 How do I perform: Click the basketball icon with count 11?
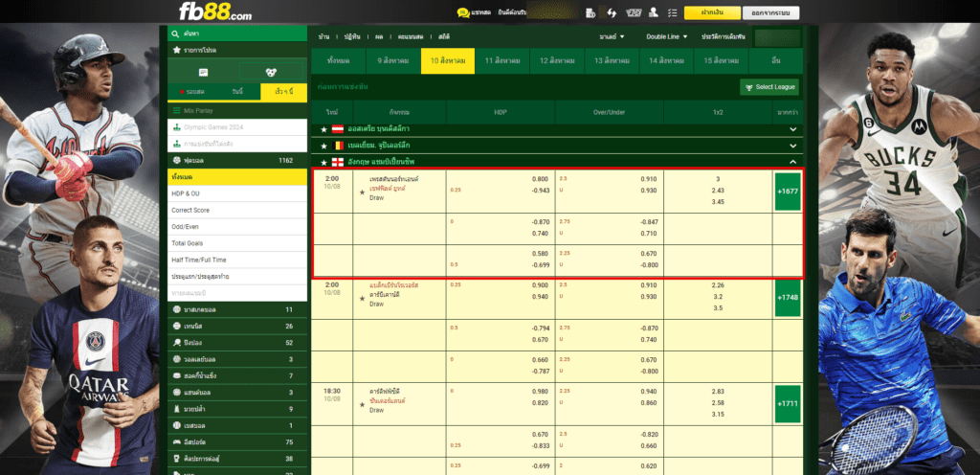(177, 309)
